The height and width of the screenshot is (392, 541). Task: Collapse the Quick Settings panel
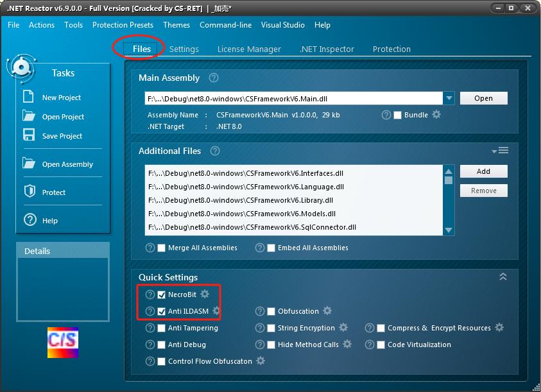pos(504,276)
